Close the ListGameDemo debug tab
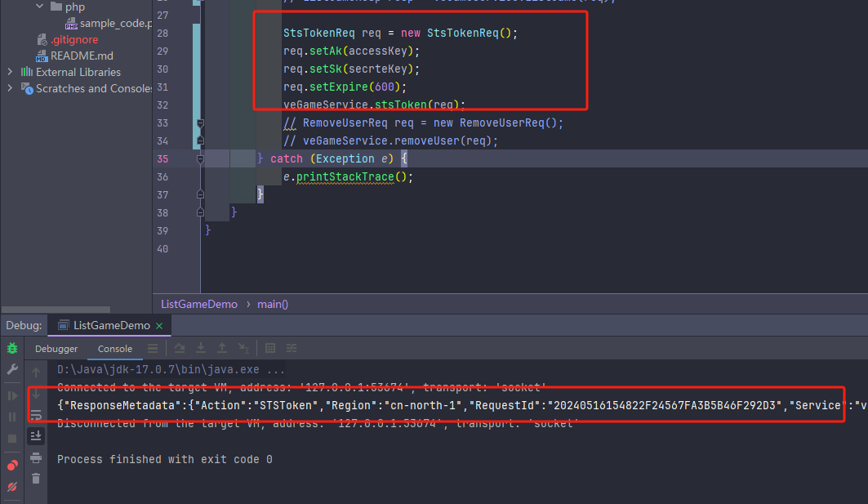The image size is (868, 504). tap(159, 326)
